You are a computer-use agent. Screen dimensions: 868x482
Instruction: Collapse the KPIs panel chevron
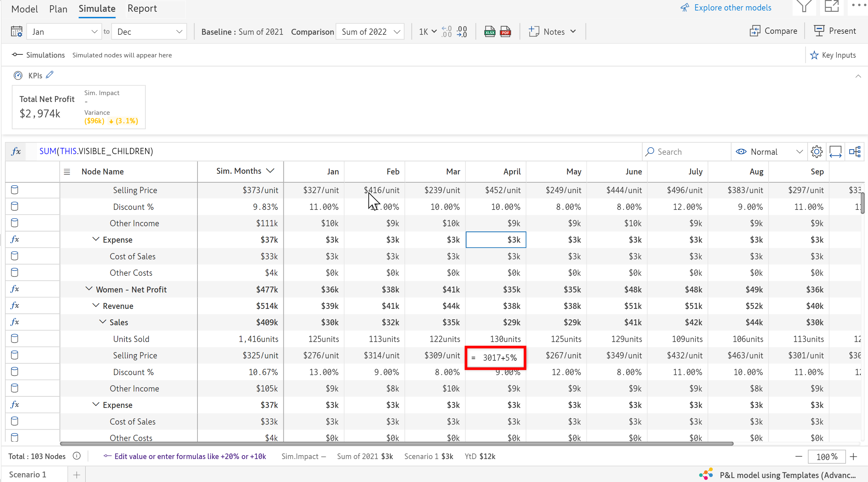(858, 76)
